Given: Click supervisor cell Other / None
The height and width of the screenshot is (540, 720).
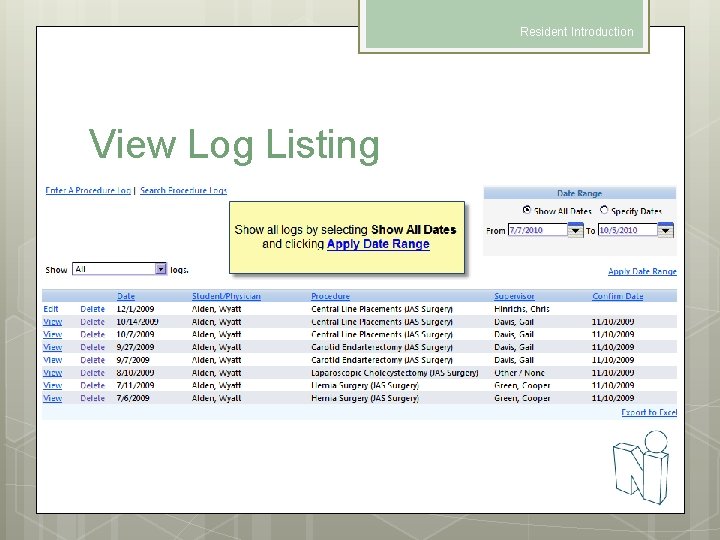Looking at the screenshot, I should 519,373.
